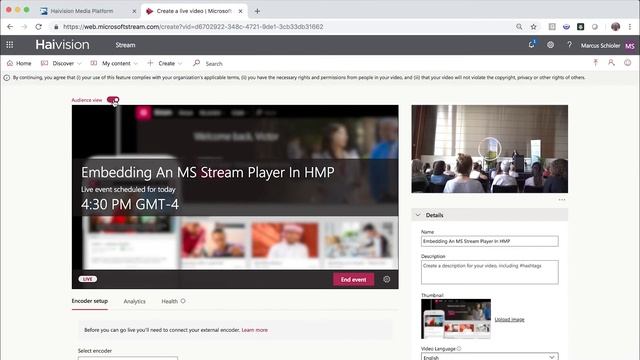
Task: Click the Haivision logo
Action: (x=62, y=45)
